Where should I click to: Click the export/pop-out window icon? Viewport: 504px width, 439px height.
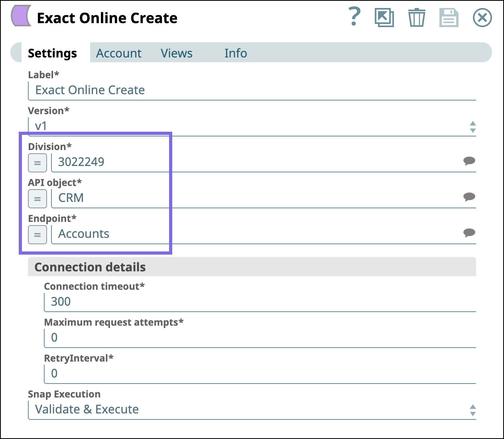tap(384, 18)
